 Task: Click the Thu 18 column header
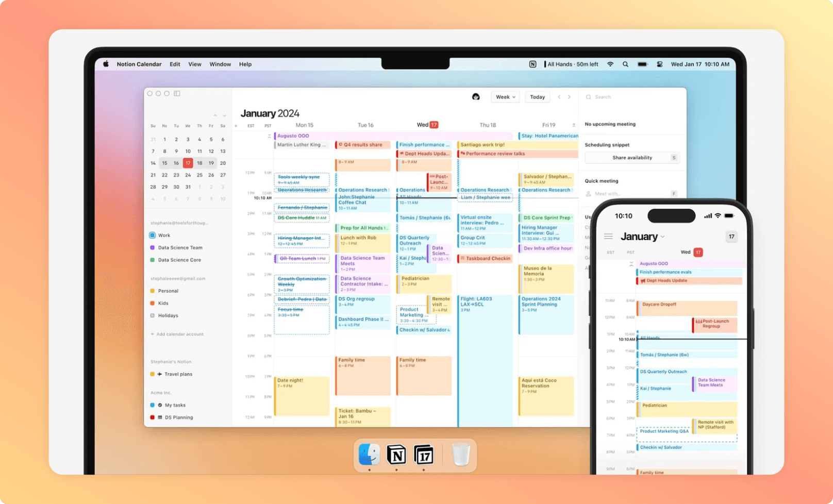pyautogui.click(x=488, y=125)
